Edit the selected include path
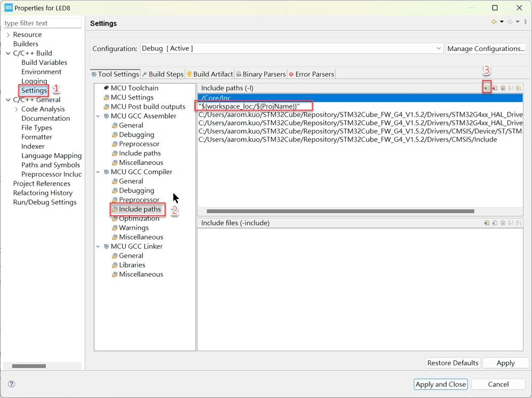The width and height of the screenshot is (532, 398). coord(503,88)
